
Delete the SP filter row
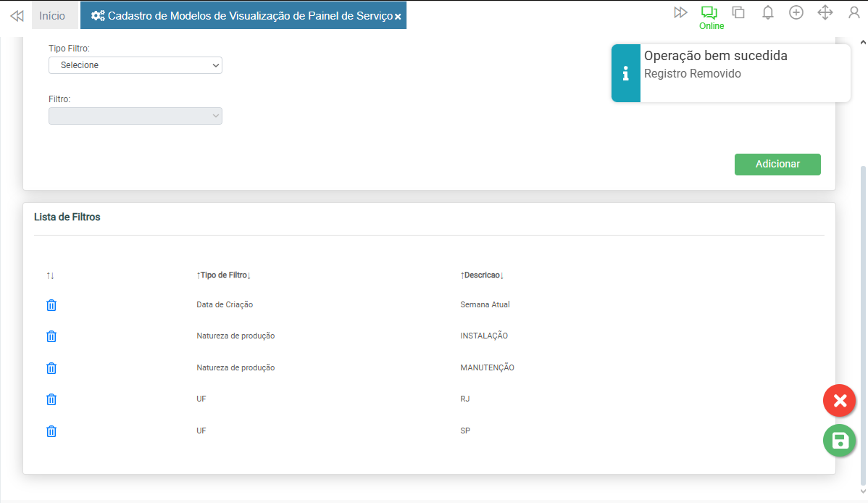coord(51,431)
